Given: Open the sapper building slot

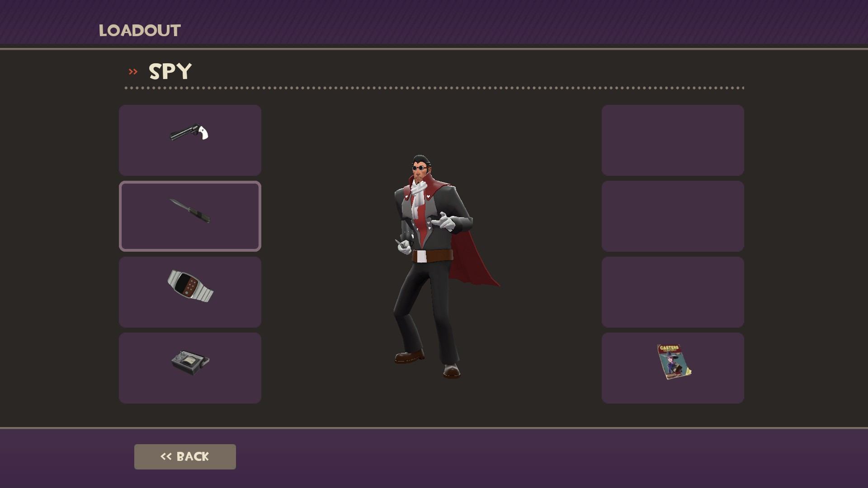Looking at the screenshot, I should [x=190, y=368].
